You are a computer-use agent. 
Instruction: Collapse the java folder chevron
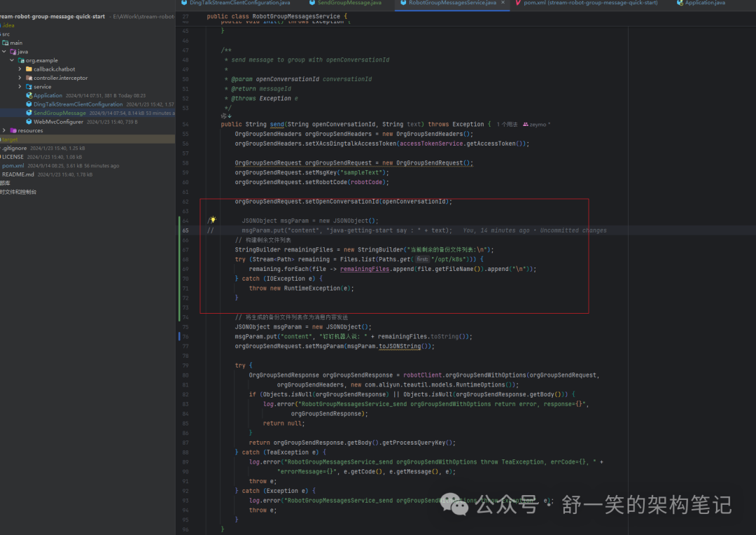pos(4,52)
